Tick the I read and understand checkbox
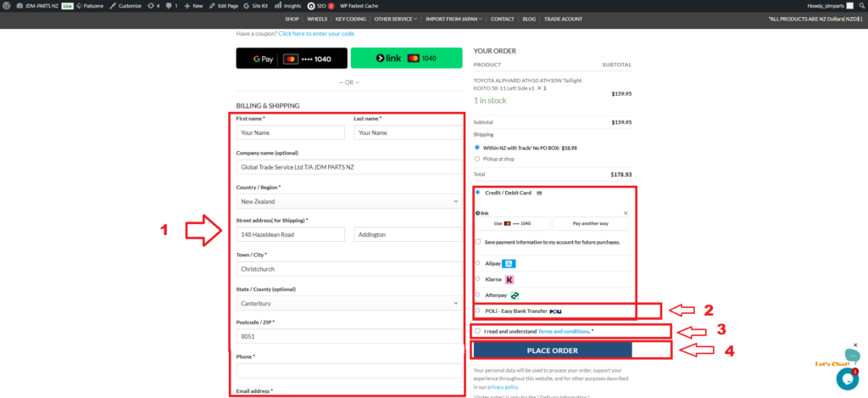This screenshot has width=868, height=398. click(478, 331)
